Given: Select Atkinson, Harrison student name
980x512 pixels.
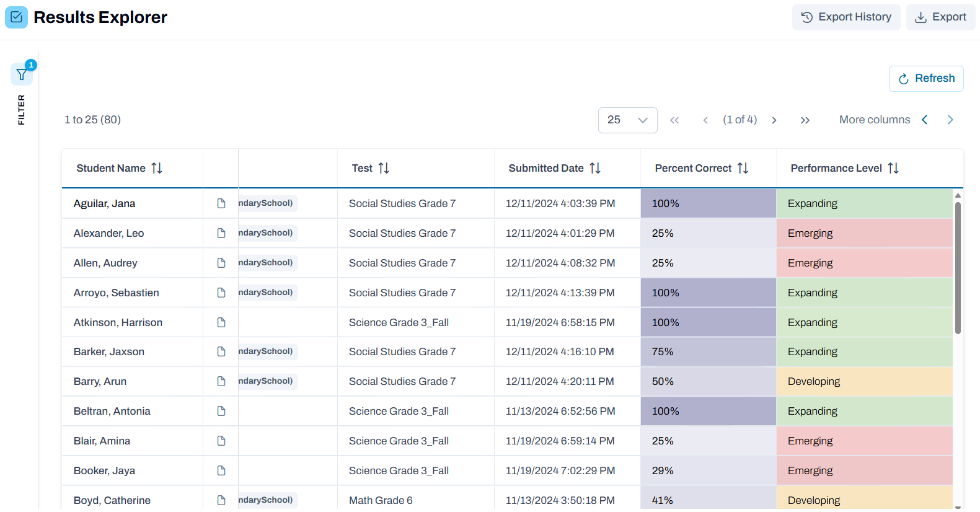Looking at the screenshot, I should 118,322.
